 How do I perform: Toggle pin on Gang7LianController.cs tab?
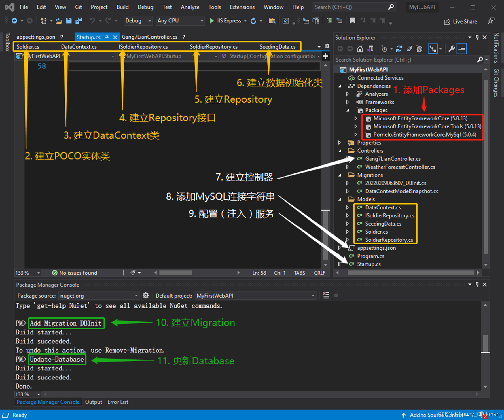[183, 37]
